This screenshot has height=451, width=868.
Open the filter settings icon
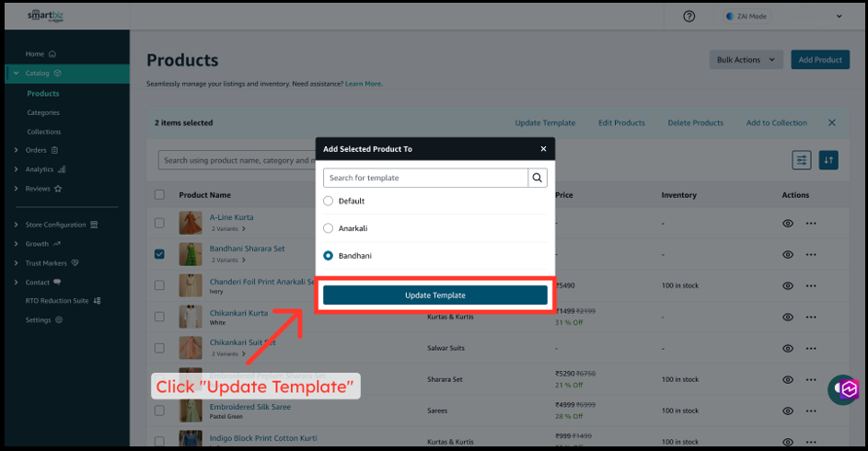coord(802,160)
